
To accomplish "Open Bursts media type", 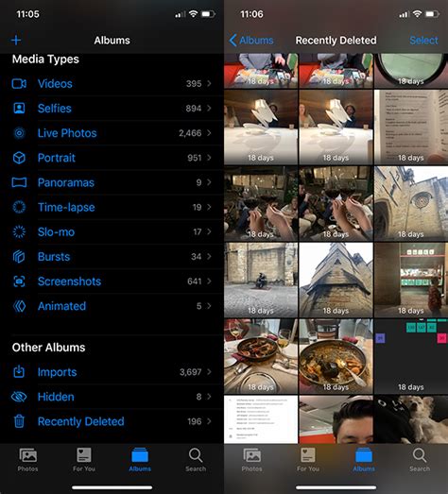I will (x=112, y=257).
